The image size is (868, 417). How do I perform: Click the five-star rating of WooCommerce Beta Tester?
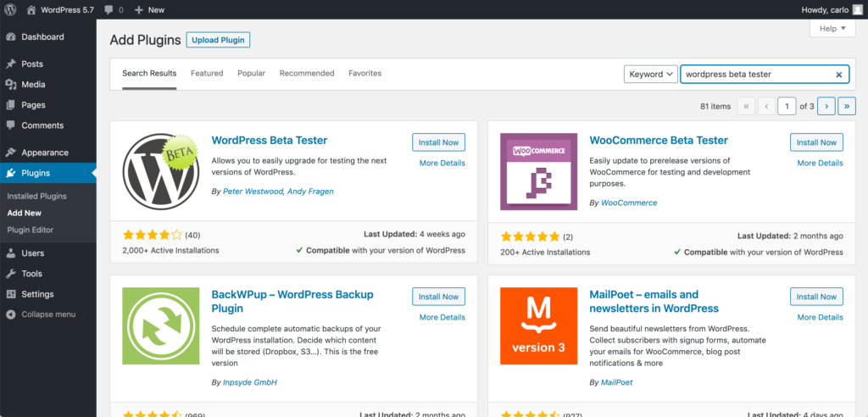click(x=531, y=237)
